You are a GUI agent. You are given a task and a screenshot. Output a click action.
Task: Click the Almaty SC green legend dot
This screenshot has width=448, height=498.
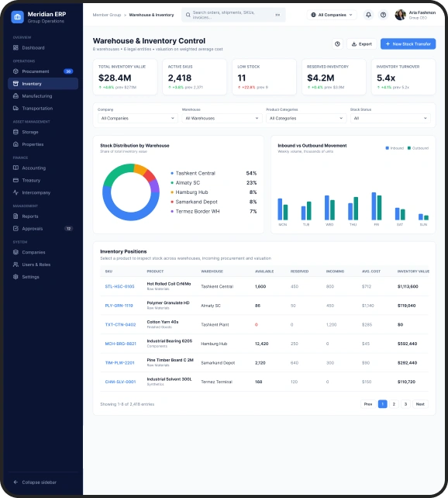[x=172, y=183]
